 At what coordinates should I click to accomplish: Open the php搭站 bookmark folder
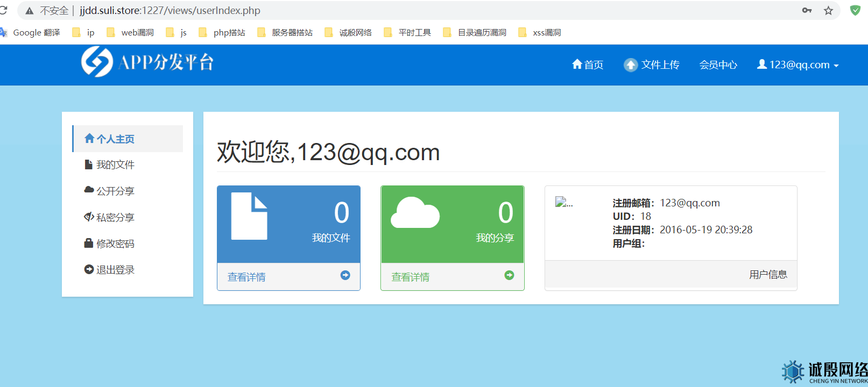point(222,32)
